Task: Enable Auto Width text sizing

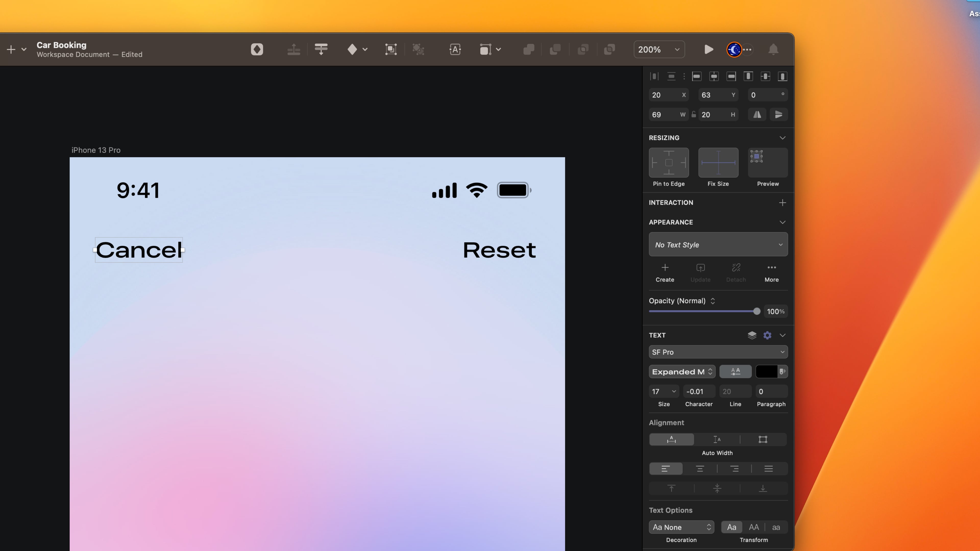Action: pyautogui.click(x=671, y=440)
